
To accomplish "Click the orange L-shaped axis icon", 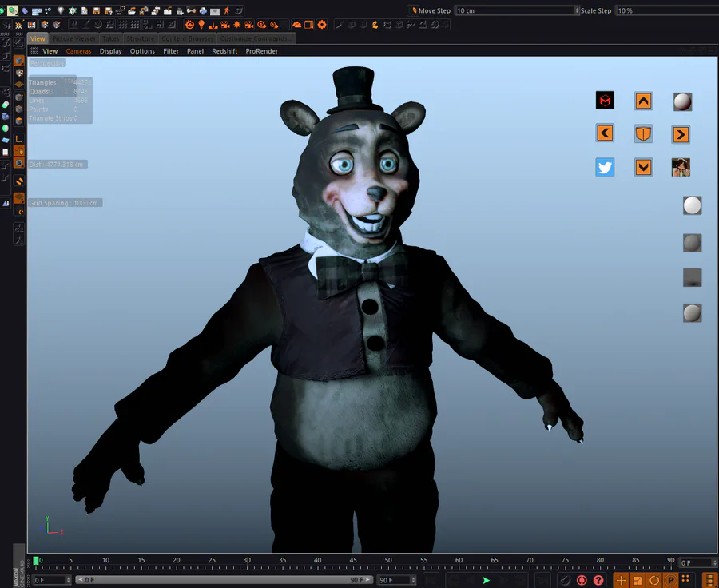I will [x=19, y=138].
